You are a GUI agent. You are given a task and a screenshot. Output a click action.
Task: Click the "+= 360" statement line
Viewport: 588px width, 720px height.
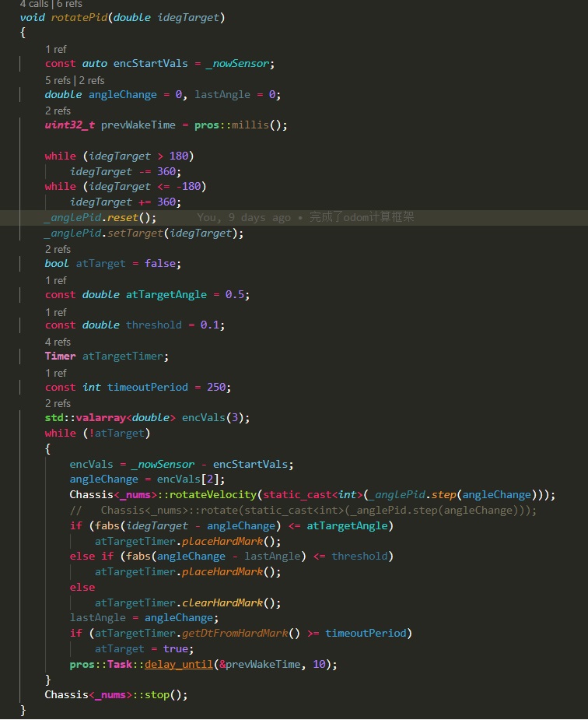(126, 202)
